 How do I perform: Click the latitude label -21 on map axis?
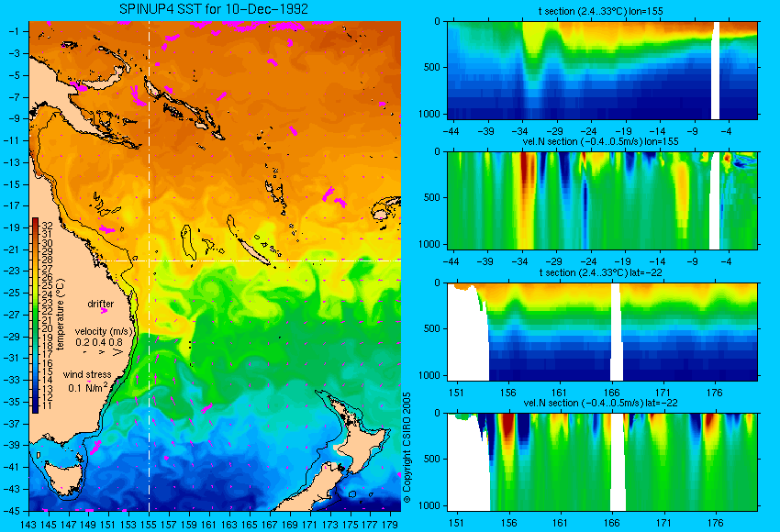pos(12,249)
